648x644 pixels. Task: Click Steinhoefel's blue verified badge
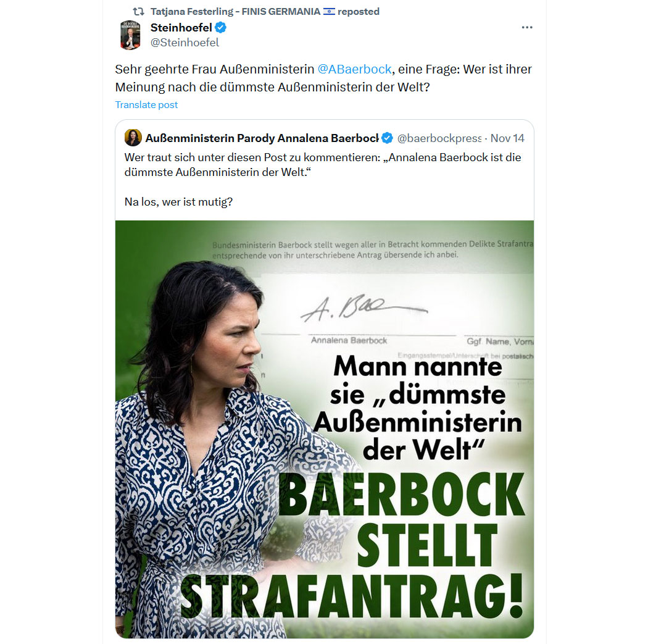(x=221, y=28)
